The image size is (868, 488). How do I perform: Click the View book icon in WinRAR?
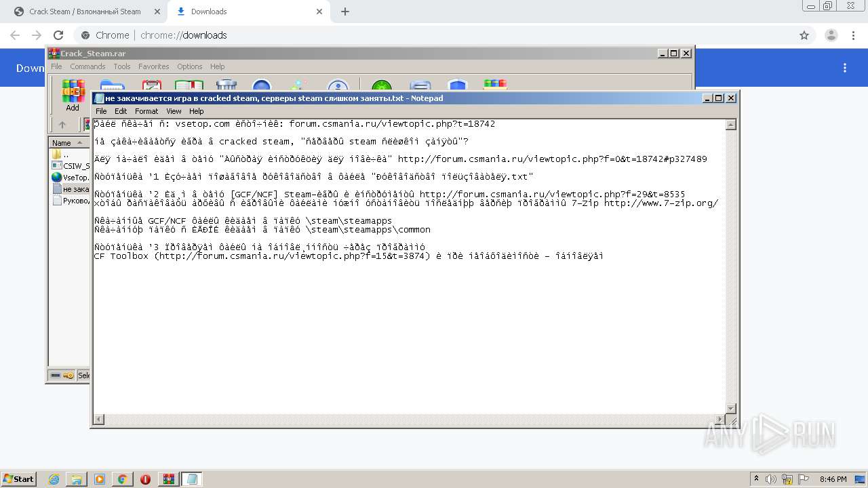(x=189, y=85)
